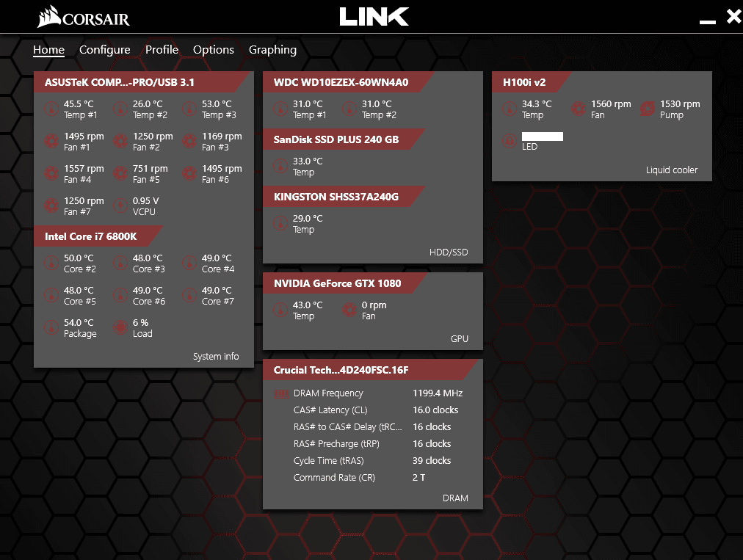Click the GTX 1080 temperature icon
This screenshot has width=743, height=560.
pos(280,310)
